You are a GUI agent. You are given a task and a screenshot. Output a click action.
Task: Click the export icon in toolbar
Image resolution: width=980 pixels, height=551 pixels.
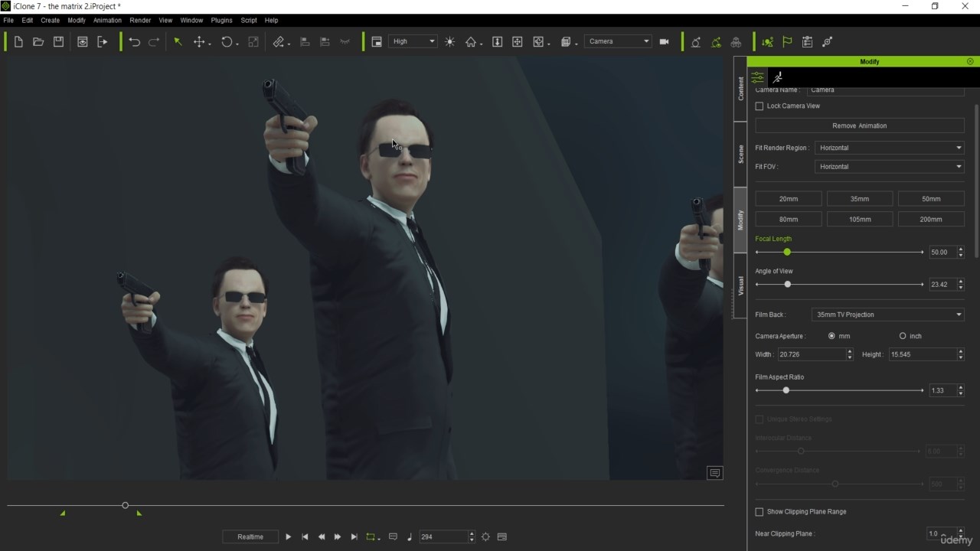(x=103, y=42)
